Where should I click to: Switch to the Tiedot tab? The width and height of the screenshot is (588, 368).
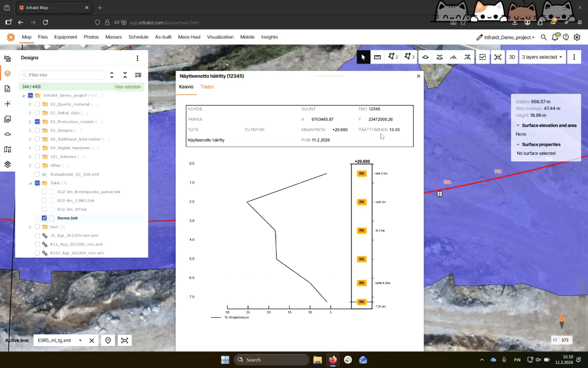coord(207,87)
